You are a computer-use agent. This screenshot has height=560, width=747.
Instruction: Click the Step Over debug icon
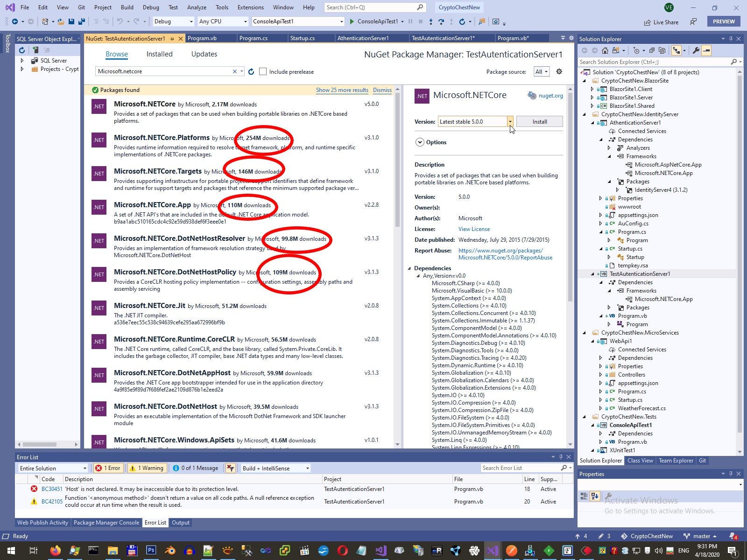[441, 21]
